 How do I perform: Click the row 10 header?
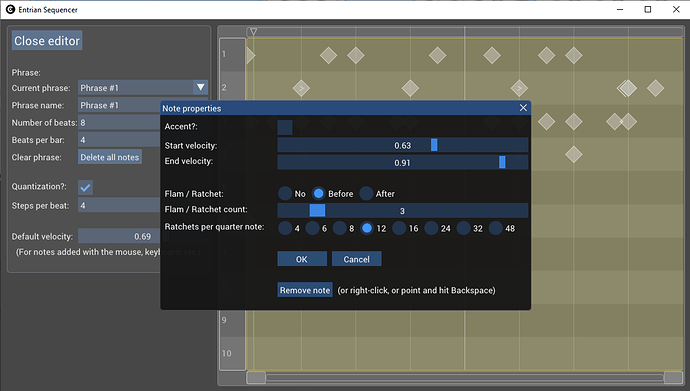[x=232, y=353]
